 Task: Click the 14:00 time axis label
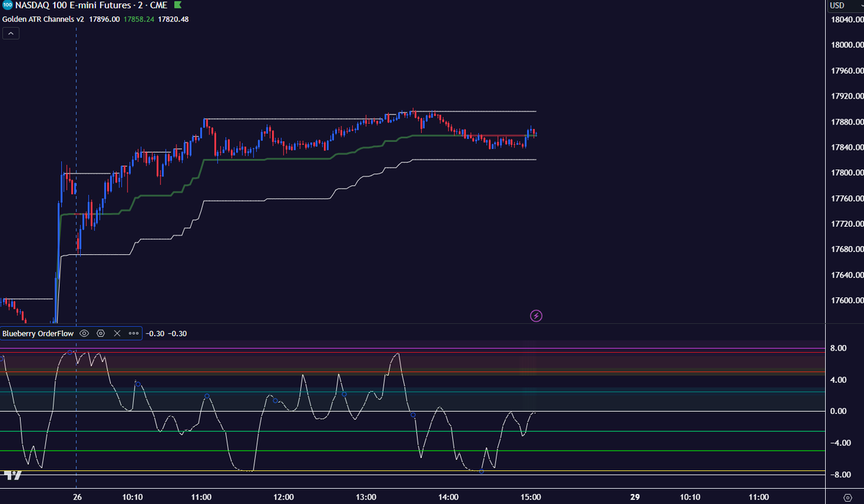click(x=449, y=497)
